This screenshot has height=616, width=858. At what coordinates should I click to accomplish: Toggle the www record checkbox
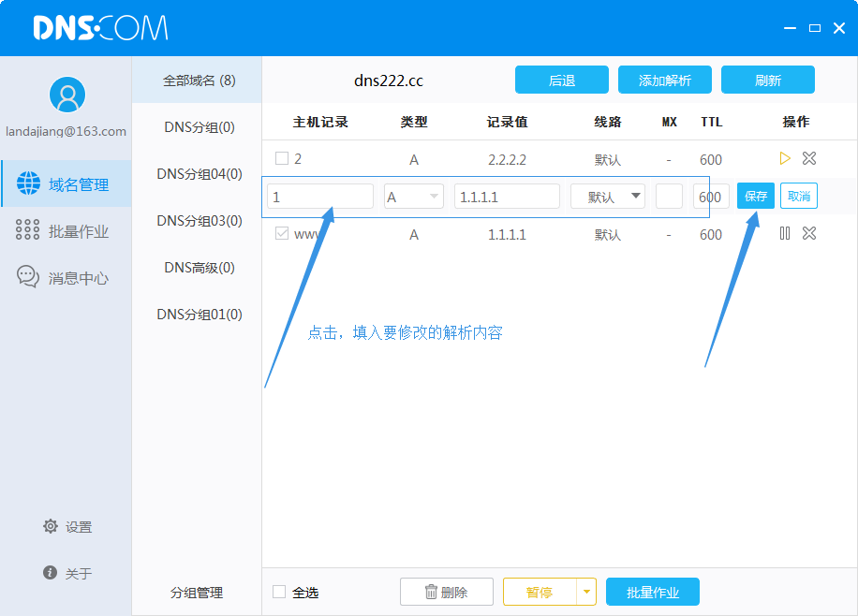282,233
